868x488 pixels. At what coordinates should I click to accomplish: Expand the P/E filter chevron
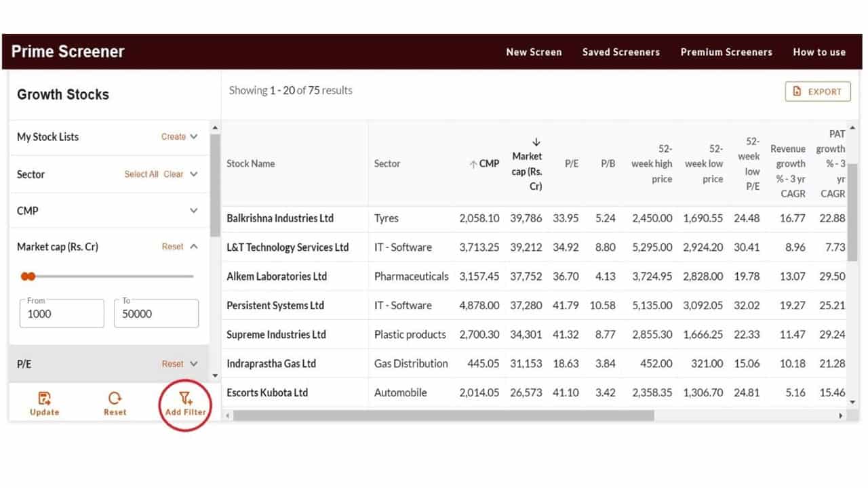coord(194,364)
